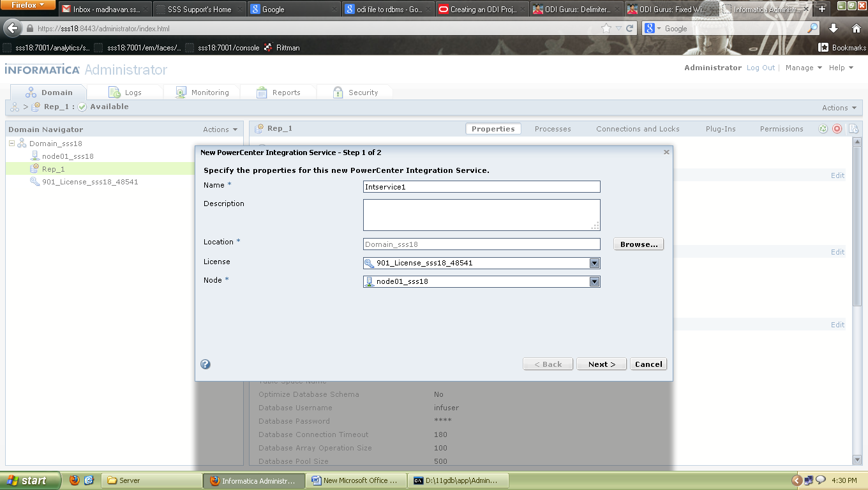Click Firefox home icon

pyautogui.click(x=857, y=28)
